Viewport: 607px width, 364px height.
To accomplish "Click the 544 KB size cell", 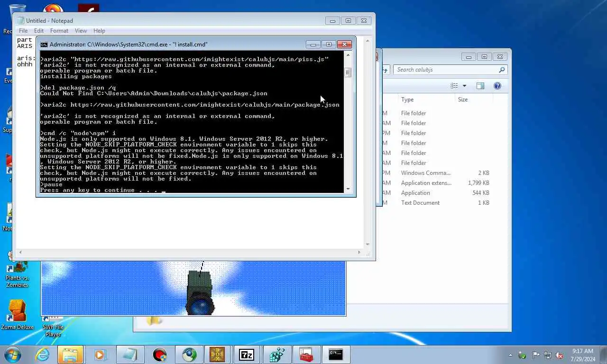I will point(481,193).
